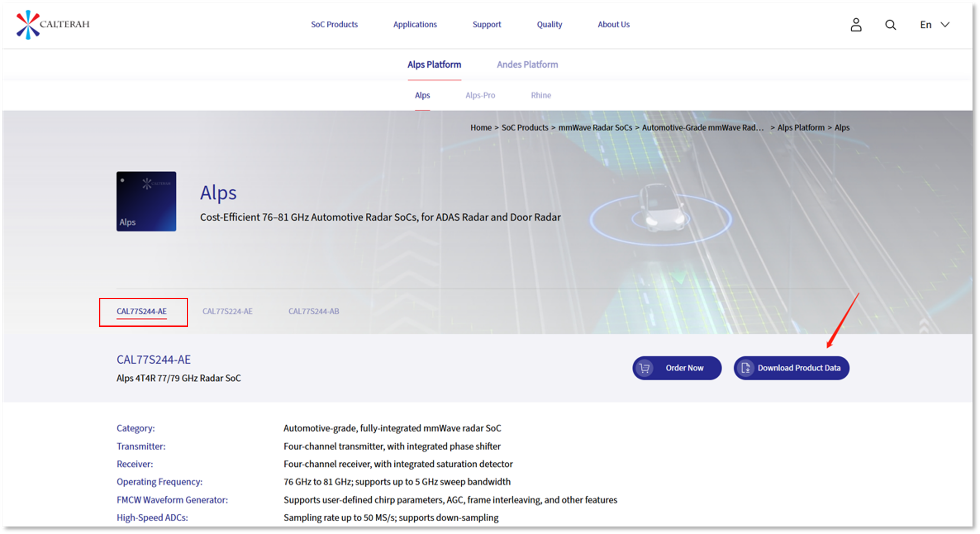Click the Operating Frequency: label
Image resolution: width=980 pixels, height=534 pixels.
[159, 482]
